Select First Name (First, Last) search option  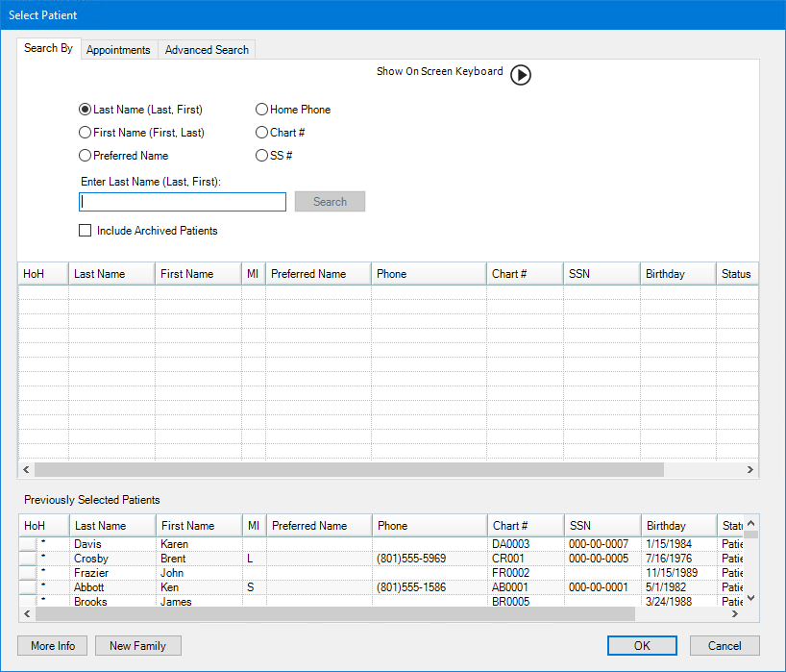(x=86, y=133)
